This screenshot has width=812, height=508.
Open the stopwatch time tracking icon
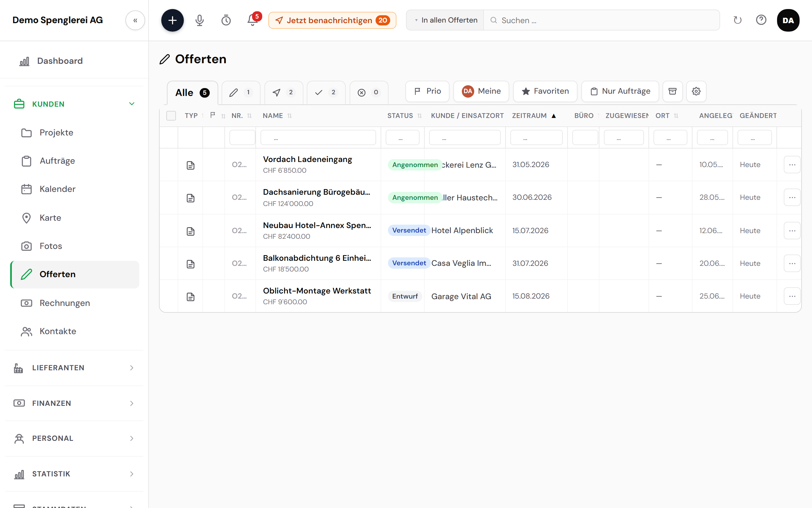click(x=226, y=20)
